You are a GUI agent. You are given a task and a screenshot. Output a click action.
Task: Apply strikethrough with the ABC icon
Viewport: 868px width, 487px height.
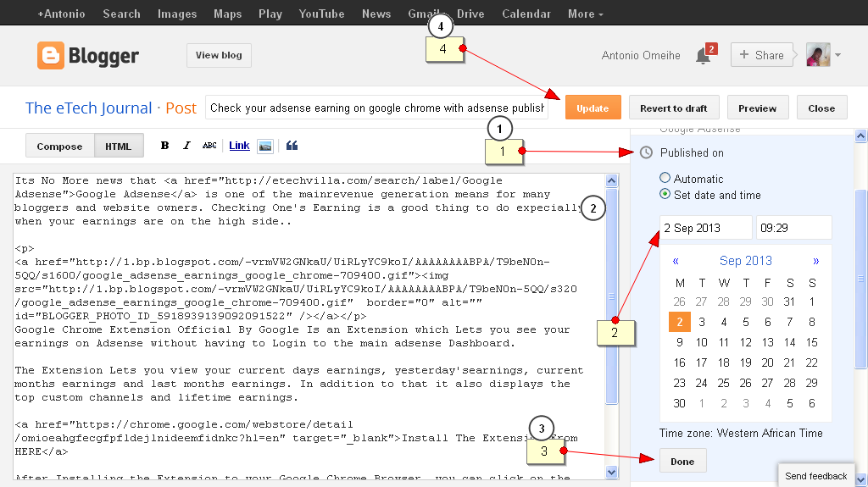coord(209,146)
